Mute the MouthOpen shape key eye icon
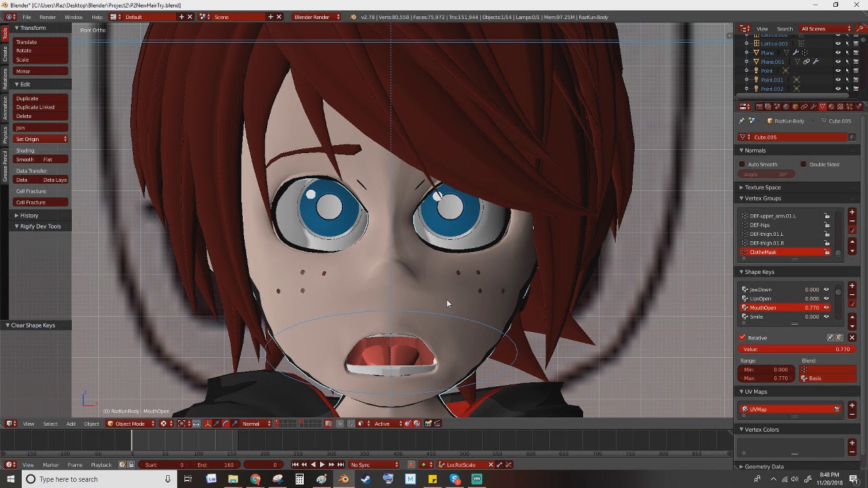Viewport: 868px width, 488px height. (x=826, y=308)
